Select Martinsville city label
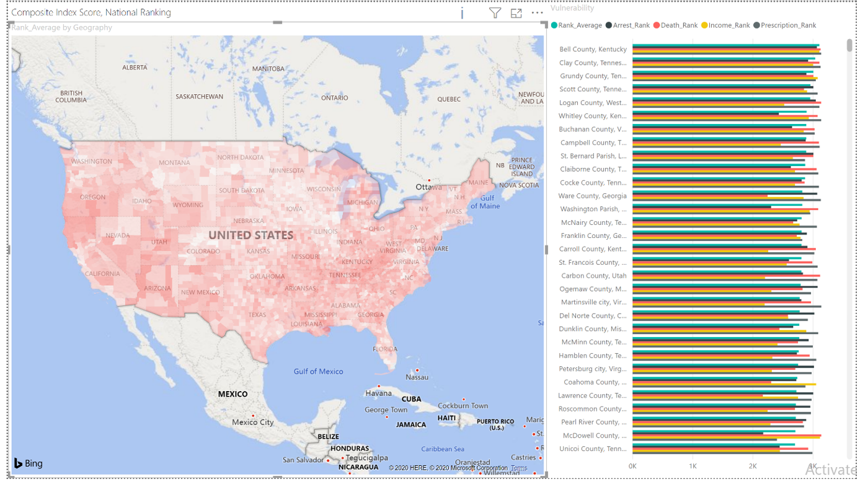This screenshot has width=868, height=492. point(594,302)
